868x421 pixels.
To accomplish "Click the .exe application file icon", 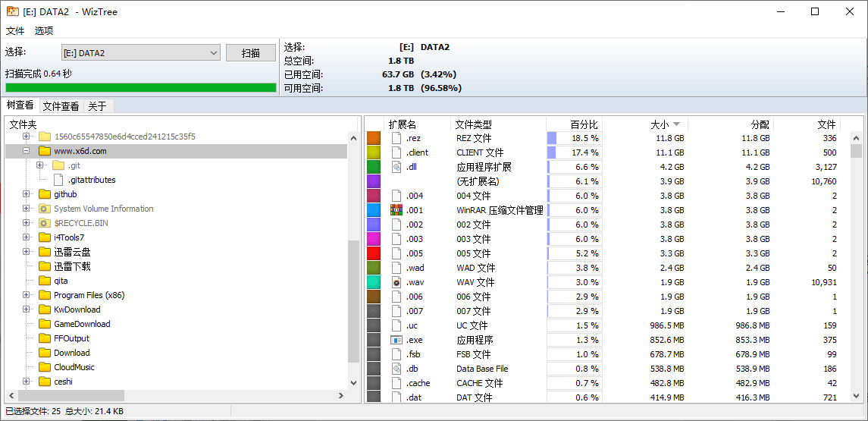I will tap(396, 340).
